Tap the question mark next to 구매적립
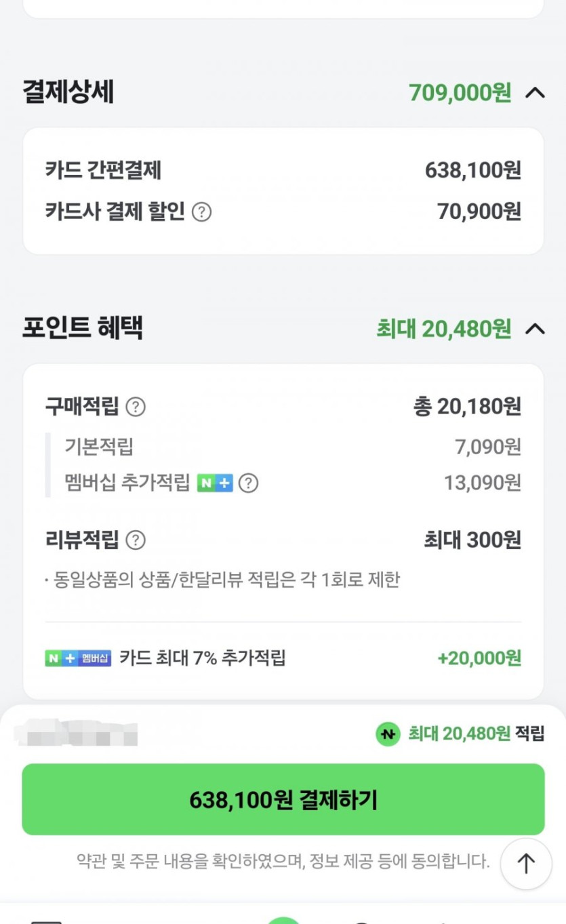The width and height of the screenshot is (566, 924). pos(136,407)
